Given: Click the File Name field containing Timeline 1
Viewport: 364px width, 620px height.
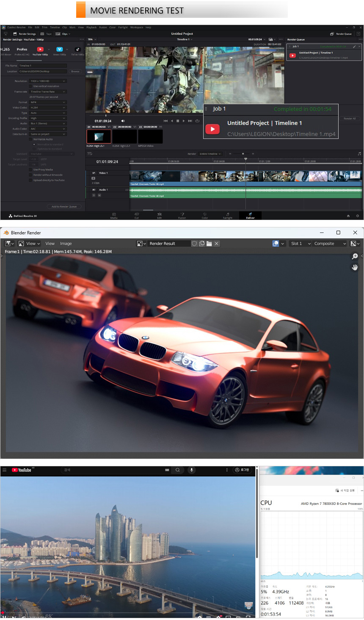Looking at the screenshot, I should 42,66.
